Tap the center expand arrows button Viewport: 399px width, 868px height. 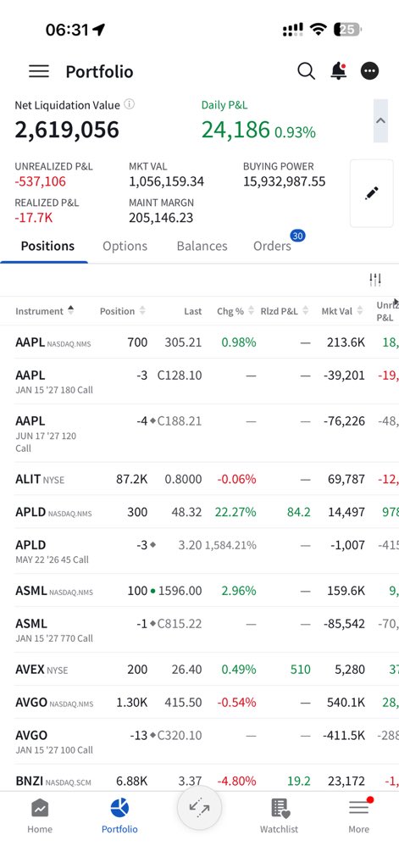[199, 808]
